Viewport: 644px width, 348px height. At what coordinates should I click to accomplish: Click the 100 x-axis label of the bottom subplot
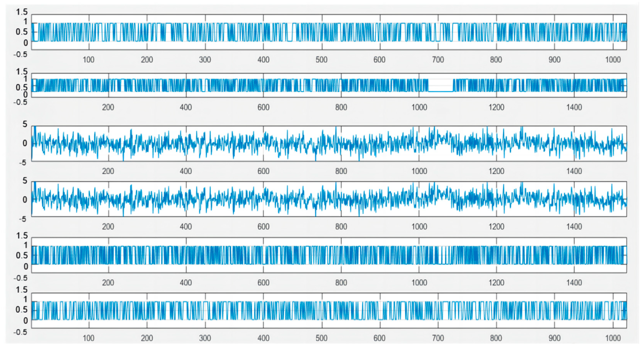click(88, 338)
